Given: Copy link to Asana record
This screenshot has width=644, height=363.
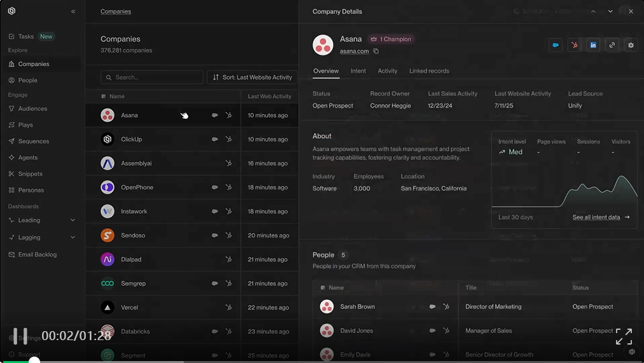Looking at the screenshot, I should point(612,45).
